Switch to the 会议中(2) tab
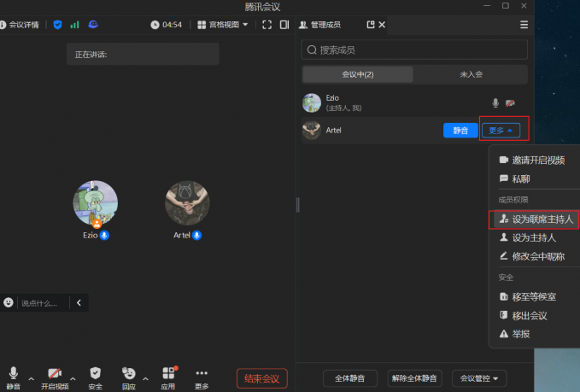580x392 pixels. (x=358, y=74)
